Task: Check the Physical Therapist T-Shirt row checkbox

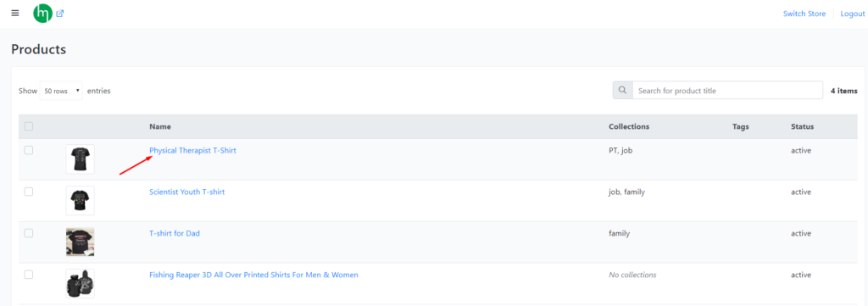Action: click(29, 151)
